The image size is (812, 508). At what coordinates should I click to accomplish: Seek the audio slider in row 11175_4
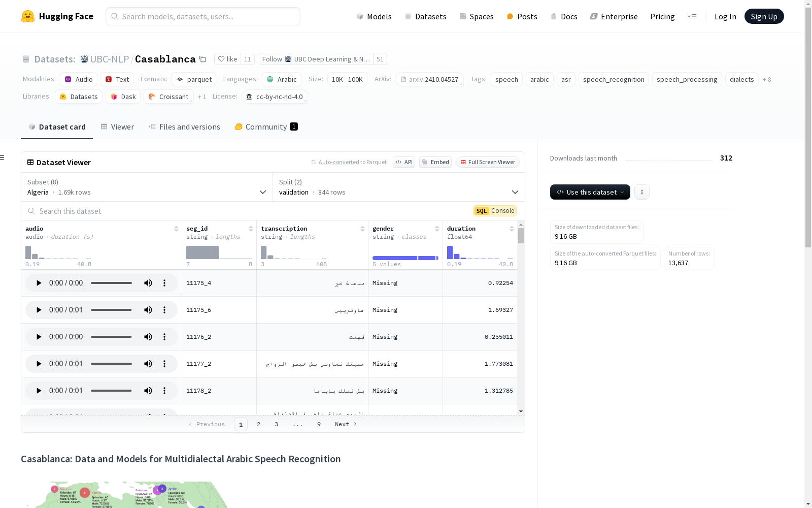[111, 283]
